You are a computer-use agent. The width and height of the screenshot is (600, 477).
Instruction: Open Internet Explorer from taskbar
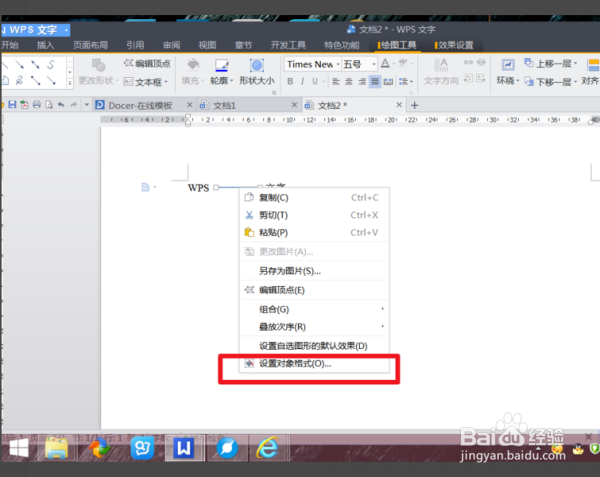(267, 448)
